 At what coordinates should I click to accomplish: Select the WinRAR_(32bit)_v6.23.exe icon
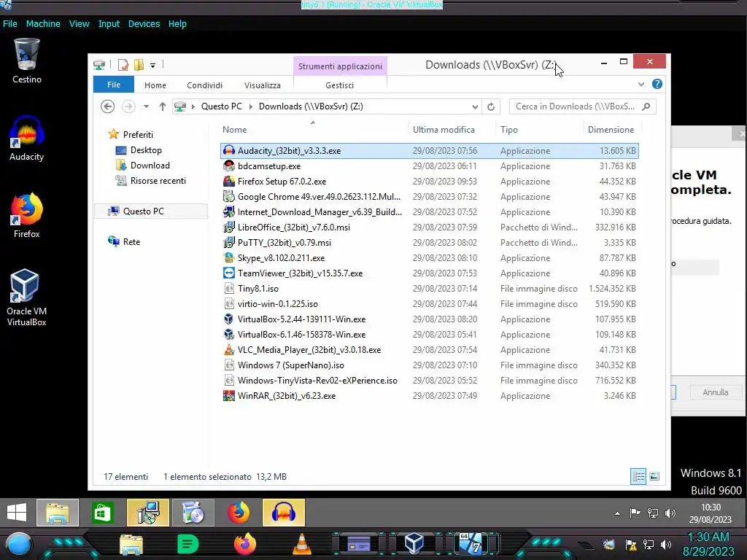(228, 395)
